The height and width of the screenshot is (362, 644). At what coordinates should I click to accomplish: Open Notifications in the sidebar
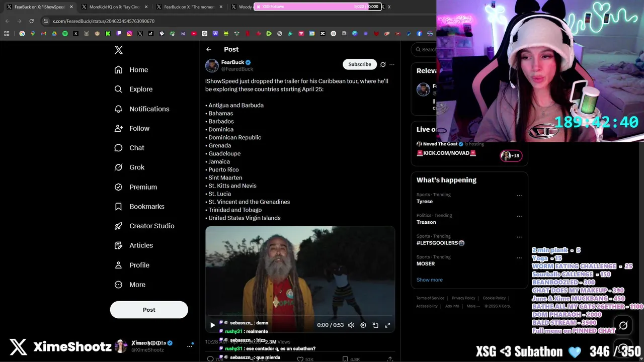[x=142, y=109]
